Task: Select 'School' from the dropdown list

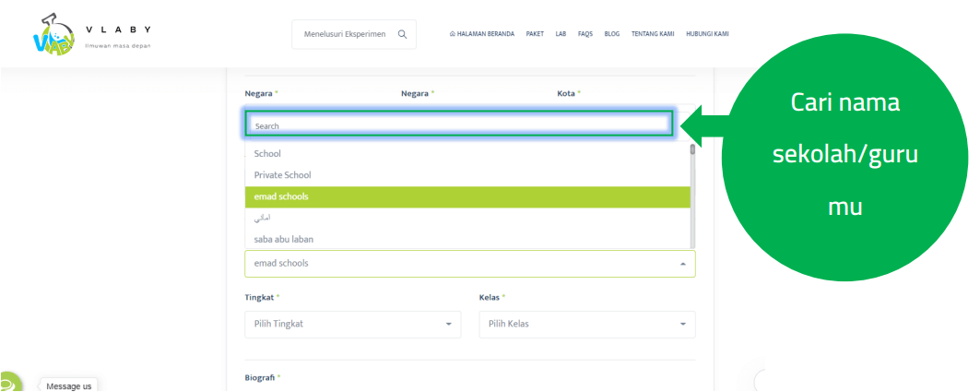Action: [x=267, y=154]
